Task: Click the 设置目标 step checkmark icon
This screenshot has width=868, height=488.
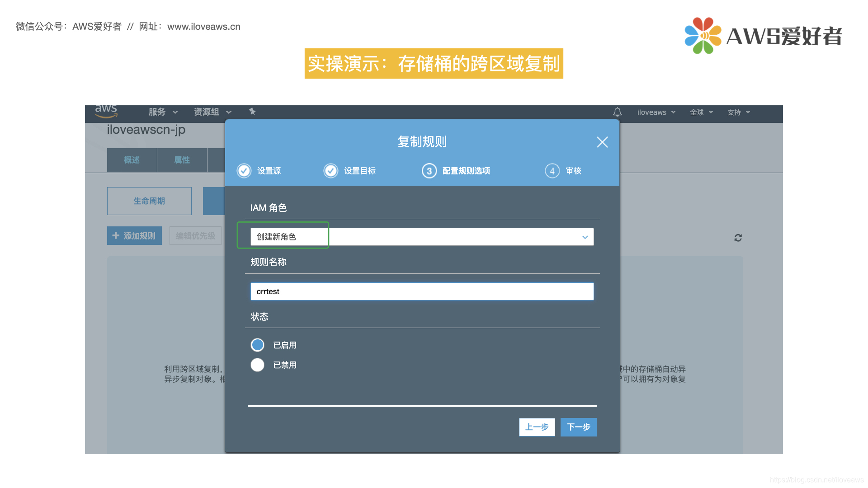Action: (x=331, y=171)
